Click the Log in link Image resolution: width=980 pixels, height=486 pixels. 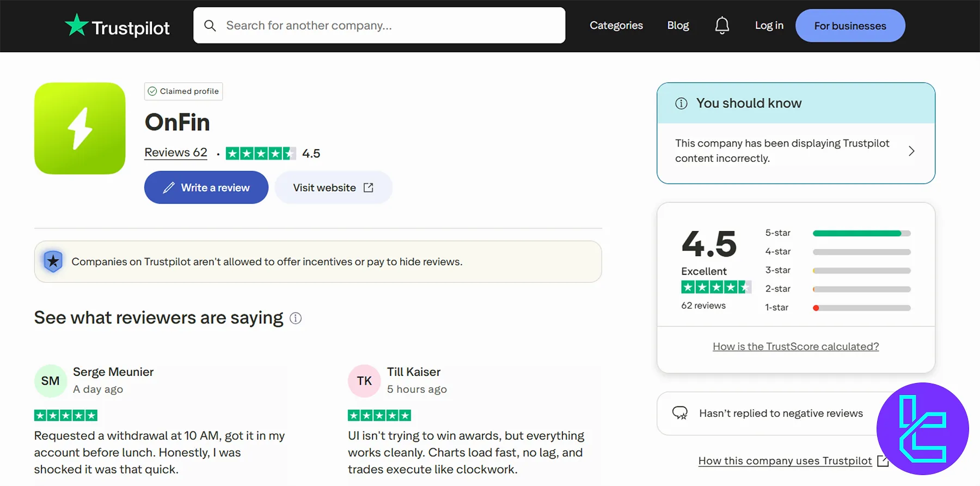tap(769, 26)
